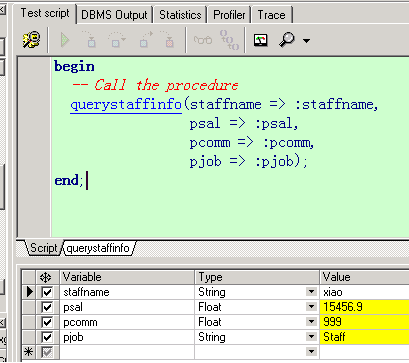Click the Step Over debug icon

click(116, 40)
